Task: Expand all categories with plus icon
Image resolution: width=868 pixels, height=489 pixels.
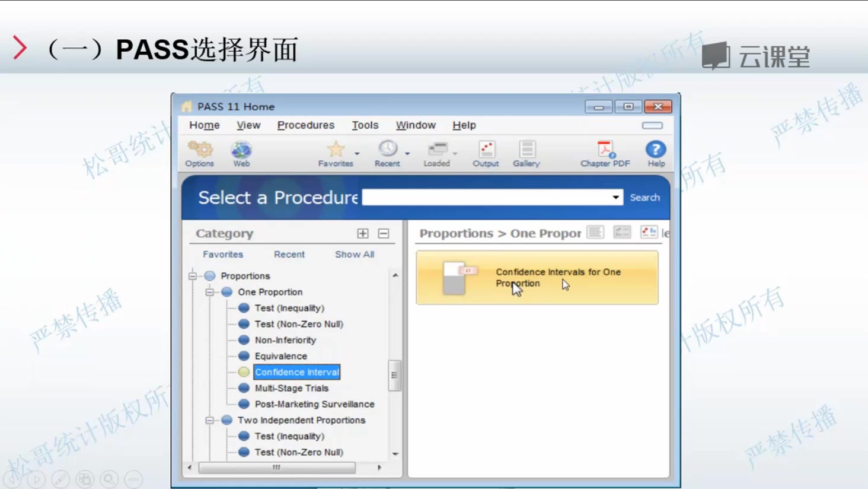Action: [363, 234]
